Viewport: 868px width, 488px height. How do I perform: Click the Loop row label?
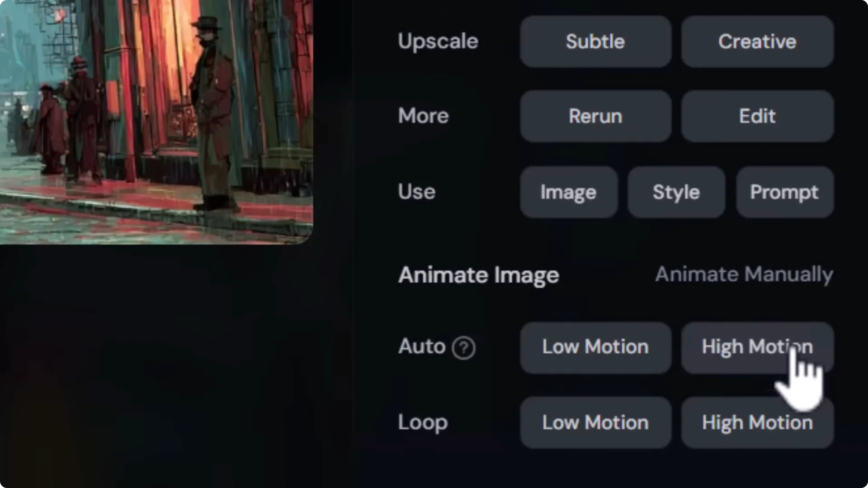[x=423, y=422]
